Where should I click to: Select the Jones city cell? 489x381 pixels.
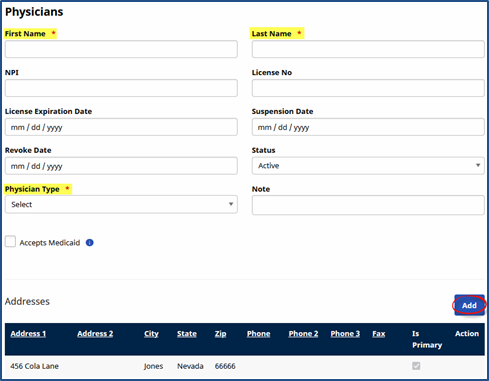click(153, 366)
